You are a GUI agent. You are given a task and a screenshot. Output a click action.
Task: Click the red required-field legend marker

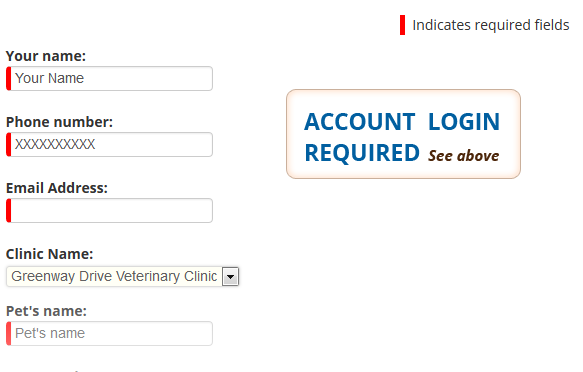pyautogui.click(x=402, y=25)
